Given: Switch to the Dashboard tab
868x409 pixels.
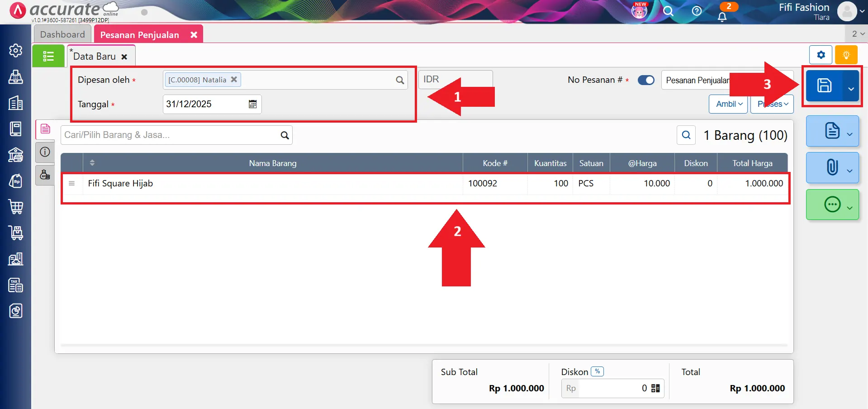Looking at the screenshot, I should click(x=62, y=34).
